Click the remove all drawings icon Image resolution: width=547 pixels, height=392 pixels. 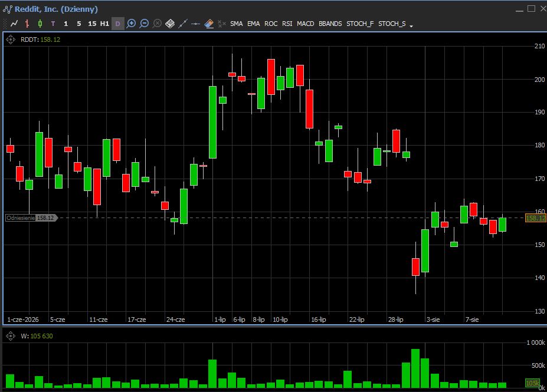pos(222,24)
